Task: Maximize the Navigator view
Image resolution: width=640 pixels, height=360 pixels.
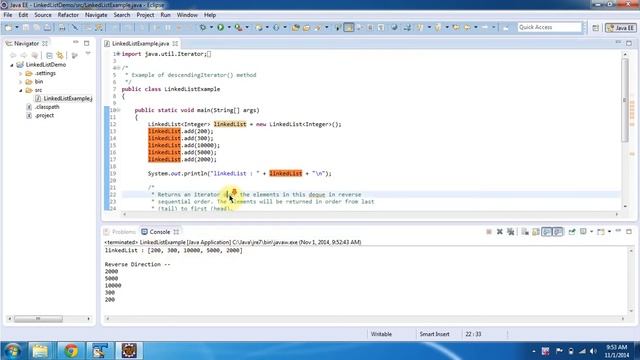Action: [87, 43]
